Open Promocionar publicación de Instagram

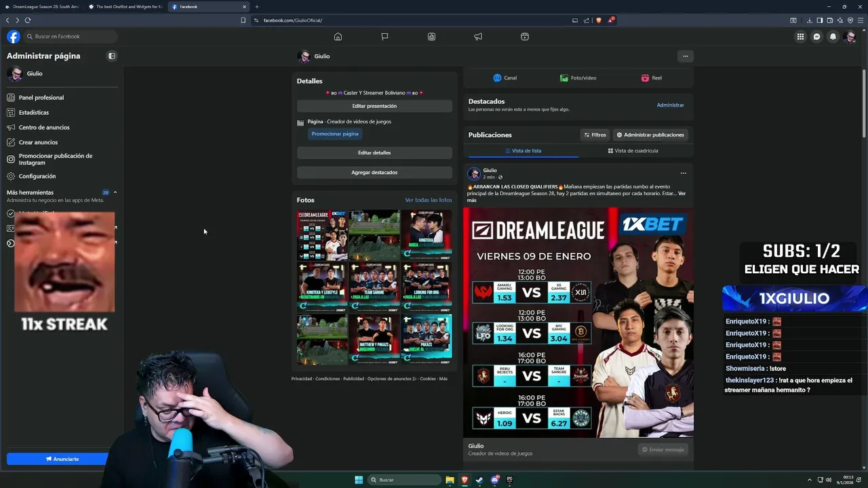coord(61,159)
